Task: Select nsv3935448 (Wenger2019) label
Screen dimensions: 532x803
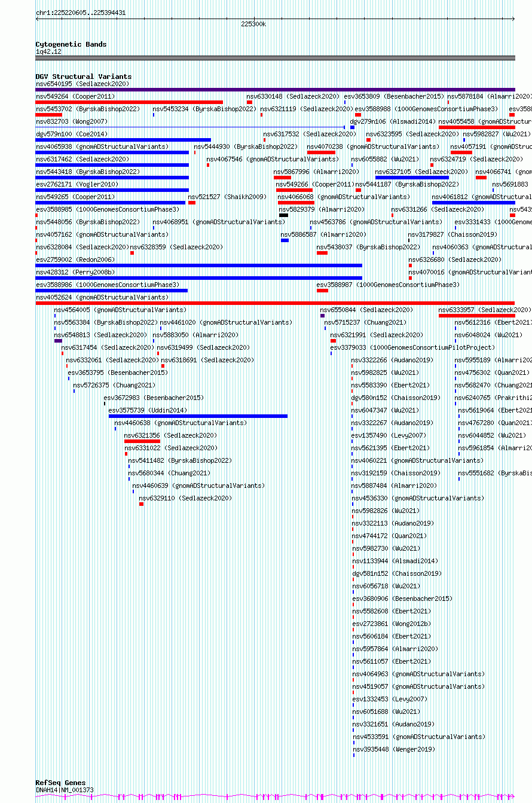Action: [394, 749]
